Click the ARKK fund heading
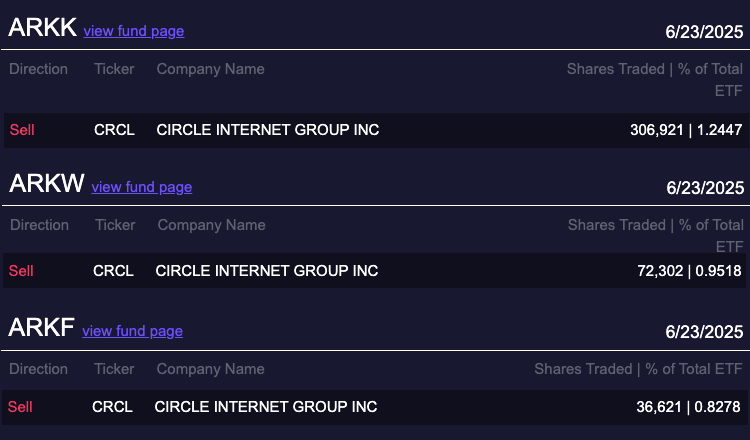This screenshot has height=440, width=750. pyautogui.click(x=42, y=28)
